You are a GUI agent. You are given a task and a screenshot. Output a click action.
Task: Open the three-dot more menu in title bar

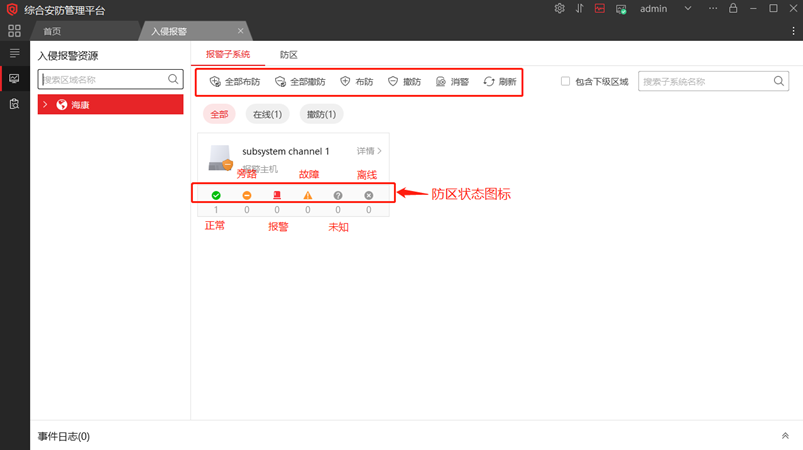click(713, 9)
